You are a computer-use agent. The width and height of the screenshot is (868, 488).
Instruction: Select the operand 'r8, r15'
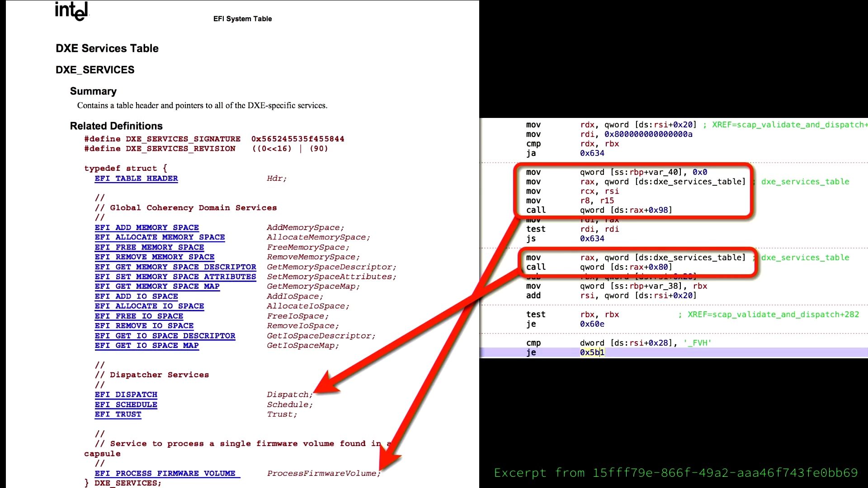[x=597, y=201]
